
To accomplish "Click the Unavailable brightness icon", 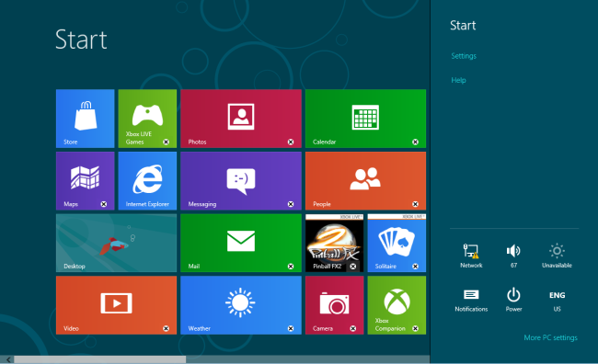I will pos(557,256).
